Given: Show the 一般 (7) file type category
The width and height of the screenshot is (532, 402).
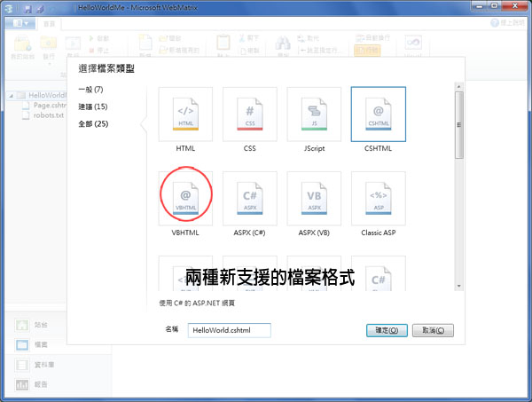Looking at the screenshot, I should (90, 90).
